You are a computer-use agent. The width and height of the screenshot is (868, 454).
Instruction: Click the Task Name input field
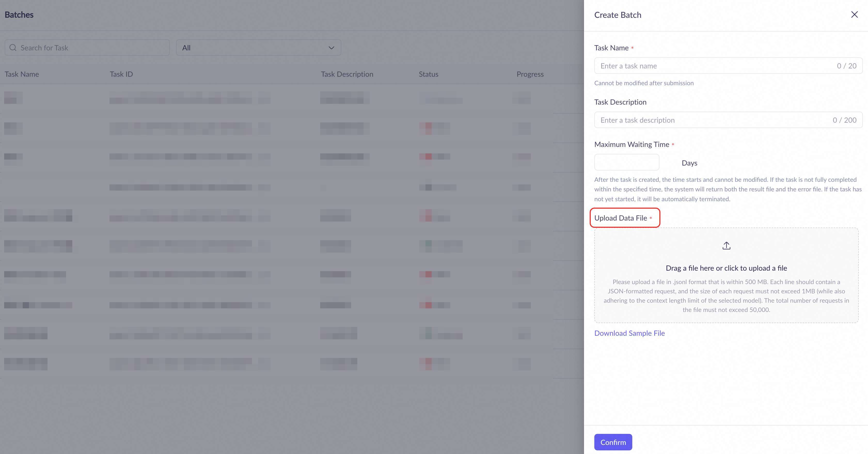[714, 66]
